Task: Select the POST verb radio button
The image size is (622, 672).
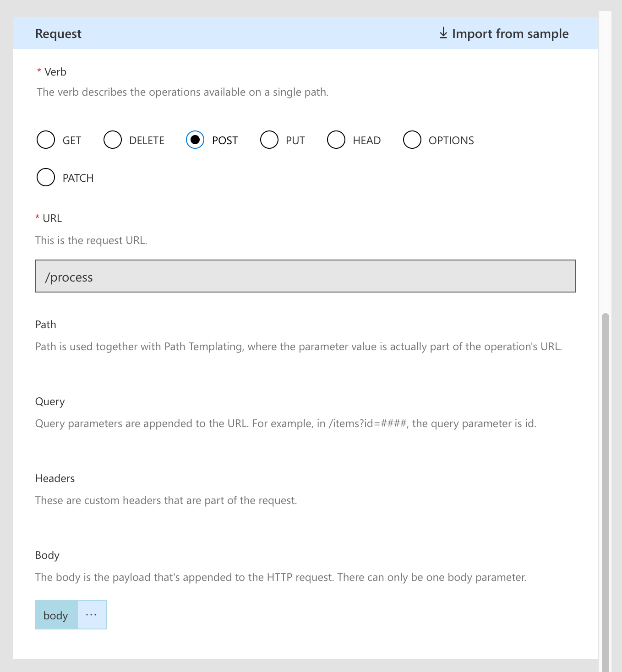Action: (195, 140)
